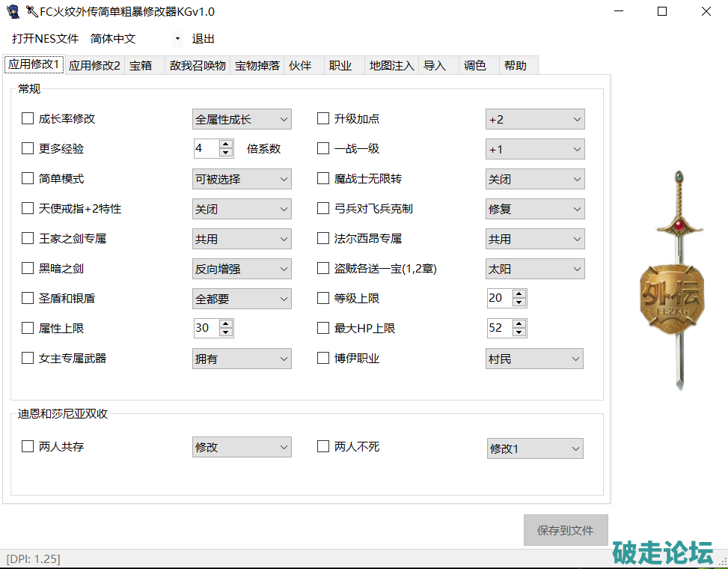
Task: Increase the 倍系数 experience multiplier spinner
Action: tap(226, 144)
